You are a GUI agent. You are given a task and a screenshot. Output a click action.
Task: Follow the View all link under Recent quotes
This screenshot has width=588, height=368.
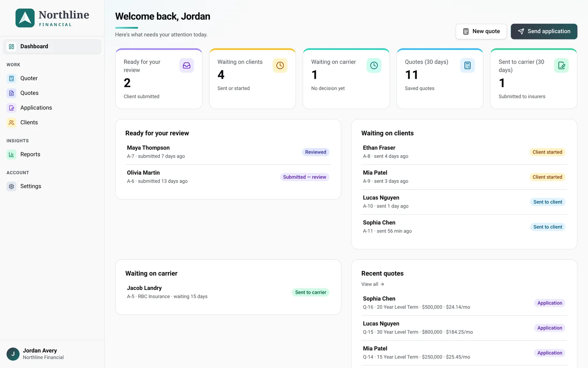coord(373,284)
